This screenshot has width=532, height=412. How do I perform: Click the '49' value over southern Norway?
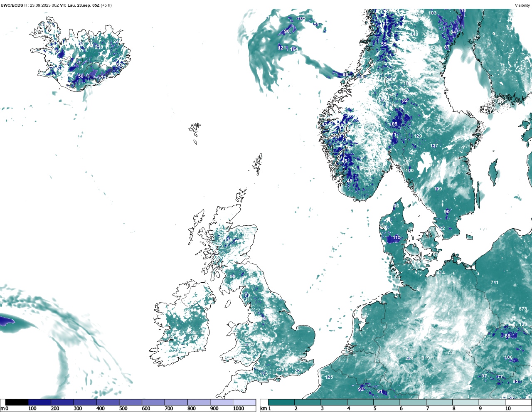pos(350,181)
